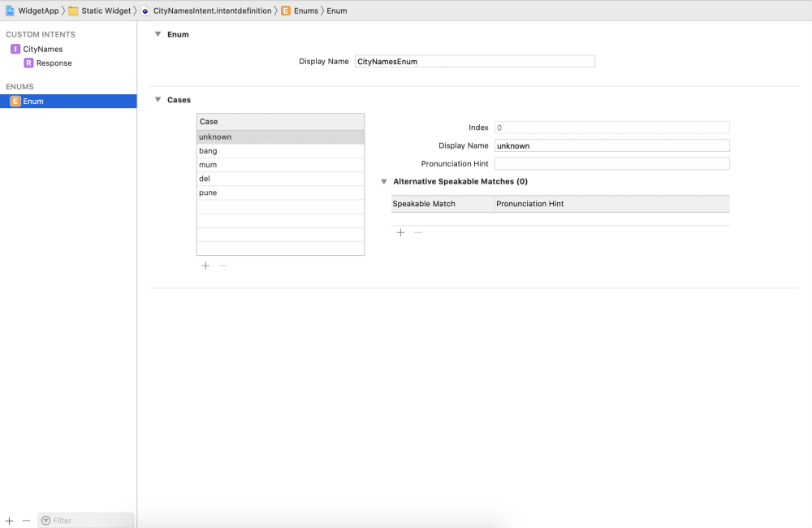
Task: Select Enum in the ENUMS list
Action: click(68, 101)
